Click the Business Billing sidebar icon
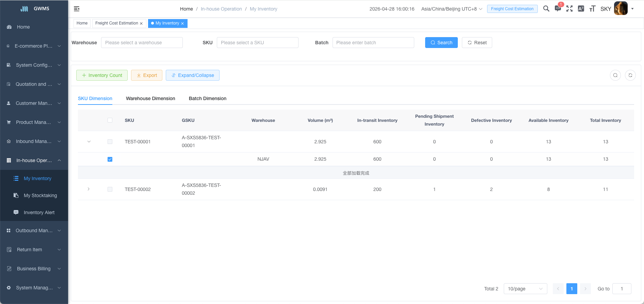Image resolution: width=644 pixels, height=304 pixels. 9,269
